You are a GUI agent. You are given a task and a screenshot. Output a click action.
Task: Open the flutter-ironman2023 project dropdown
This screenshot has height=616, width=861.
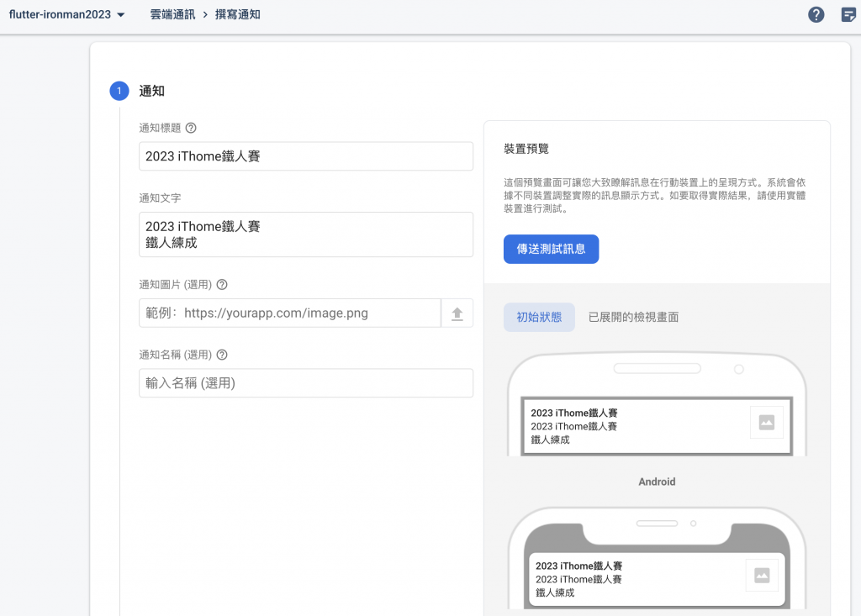coord(67,15)
